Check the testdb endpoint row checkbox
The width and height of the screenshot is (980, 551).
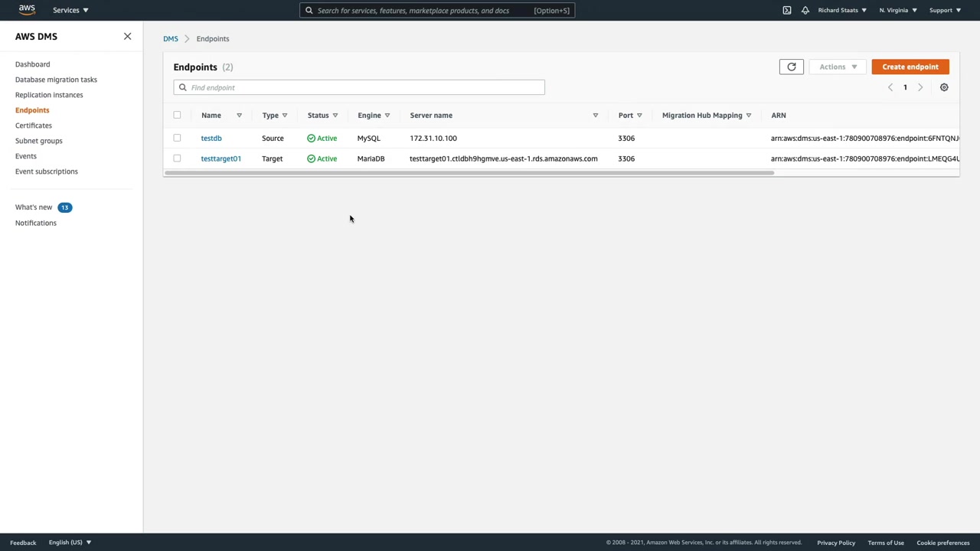pos(177,138)
